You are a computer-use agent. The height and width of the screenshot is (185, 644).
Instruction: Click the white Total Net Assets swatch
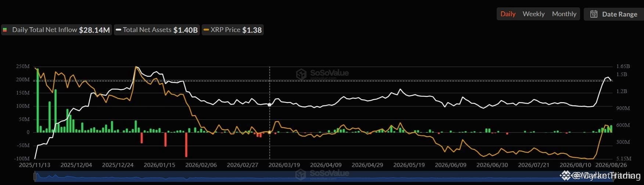118,30
